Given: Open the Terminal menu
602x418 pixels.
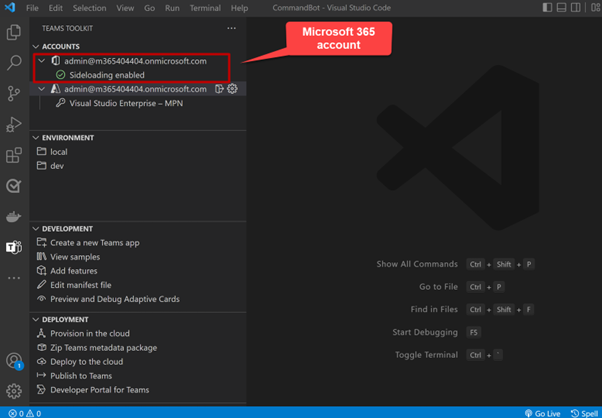Looking at the screenshot, I should click(x=205, y=8).
